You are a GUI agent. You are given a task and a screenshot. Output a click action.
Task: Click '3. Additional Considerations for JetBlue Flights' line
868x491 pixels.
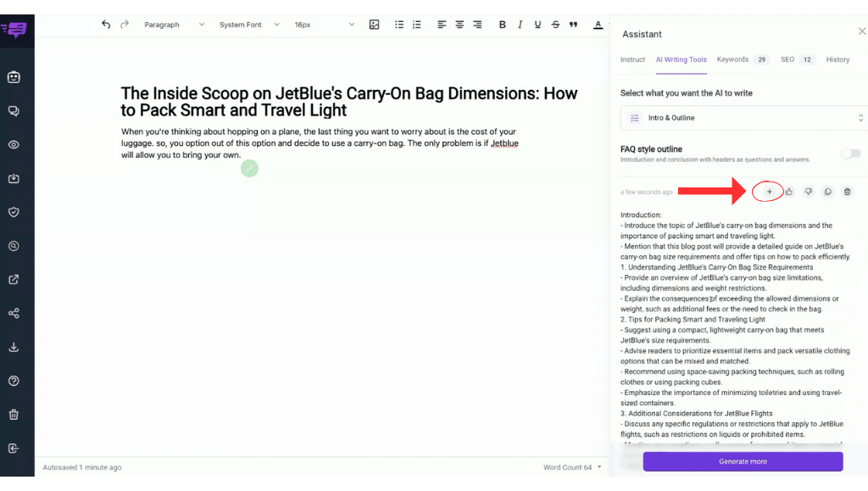(x=697, y=414)
